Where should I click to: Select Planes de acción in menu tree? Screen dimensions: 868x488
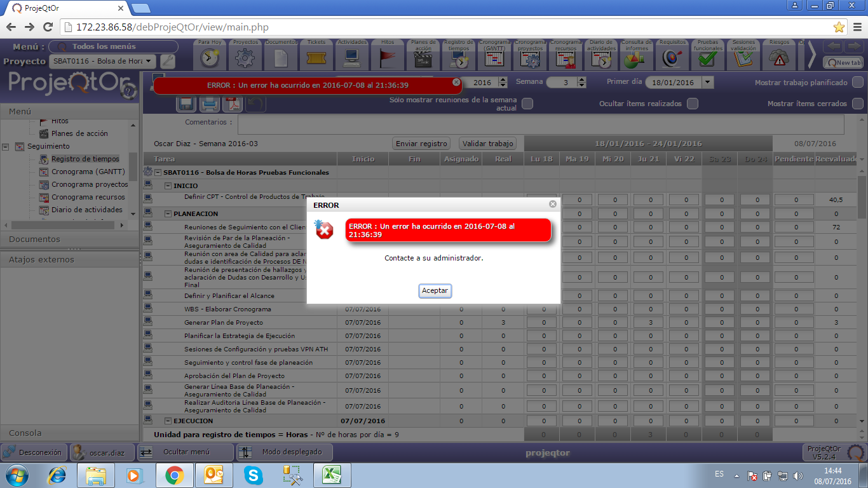click(79, 133)
